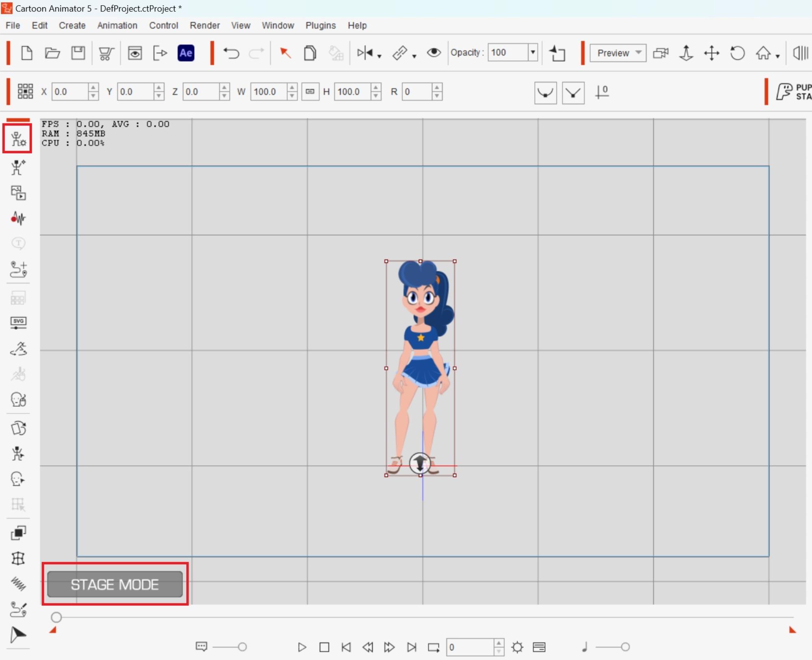Toggle the lock aspect ratio button
Screen dimensions: 812x660
310,91
